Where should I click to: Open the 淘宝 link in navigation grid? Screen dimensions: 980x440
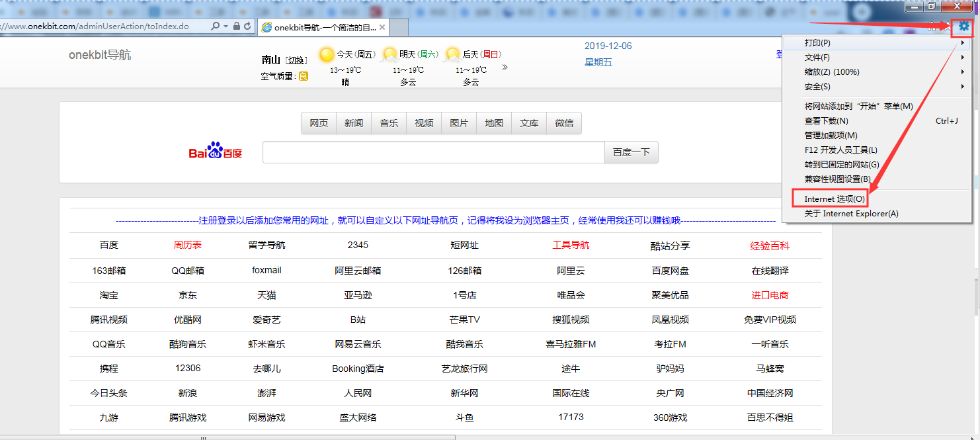109,295
